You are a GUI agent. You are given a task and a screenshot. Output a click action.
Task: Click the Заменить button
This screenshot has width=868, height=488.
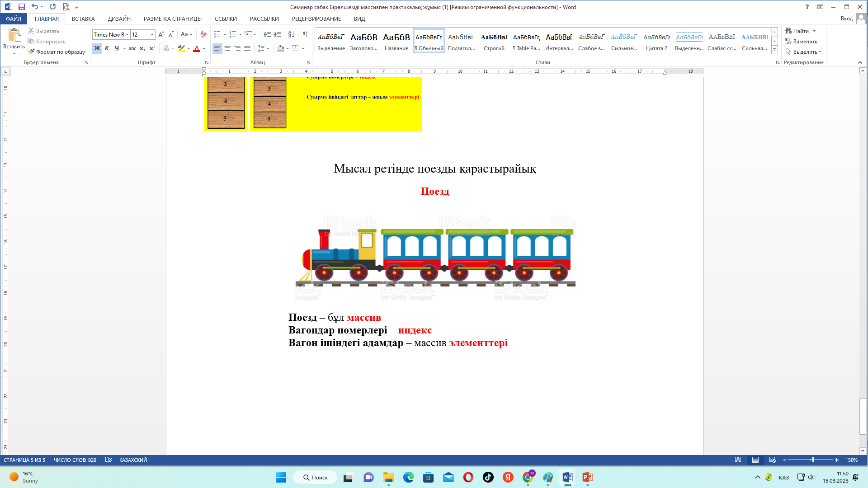pos(801,41)
